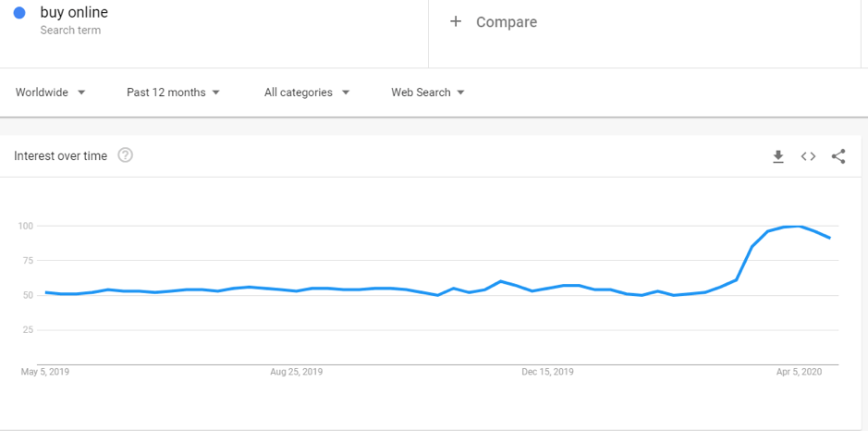Click the peak point on the trend line
This screenshot has width=868, height=431.
tap(799, 226)
